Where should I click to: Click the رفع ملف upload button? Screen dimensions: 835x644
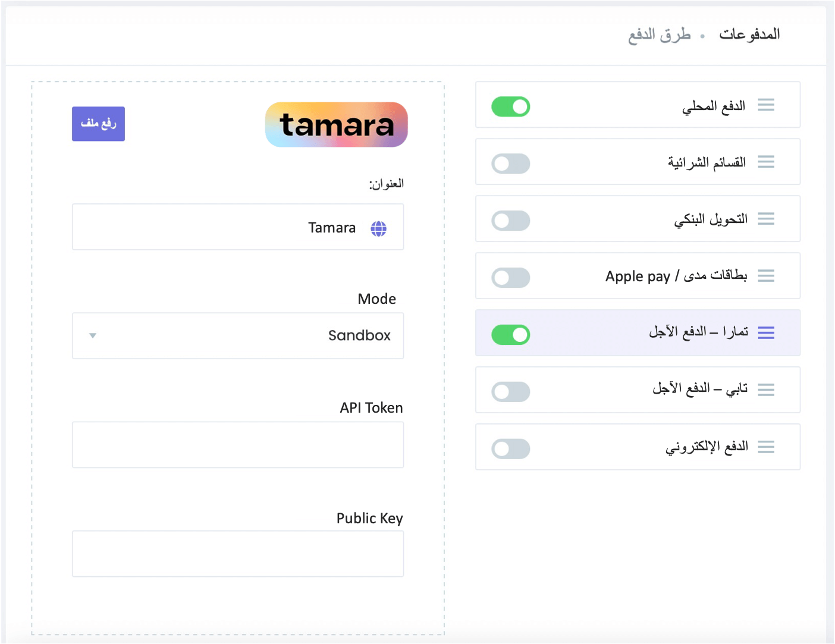(99, 124)
